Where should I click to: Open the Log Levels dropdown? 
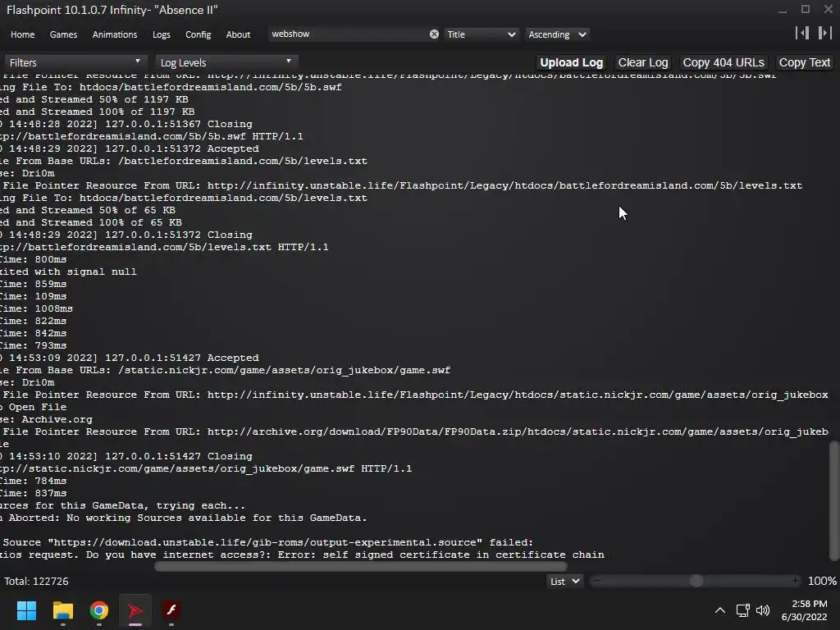point(226,62)
